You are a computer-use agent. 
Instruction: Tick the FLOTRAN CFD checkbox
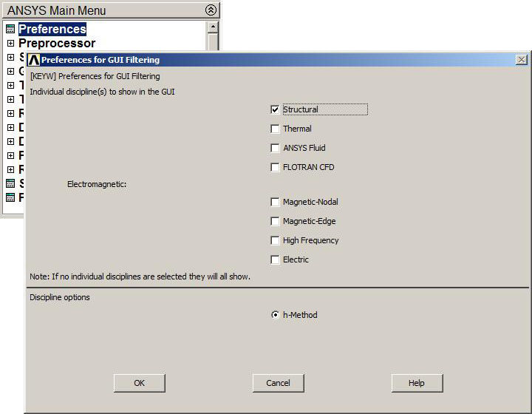(276, 167)
